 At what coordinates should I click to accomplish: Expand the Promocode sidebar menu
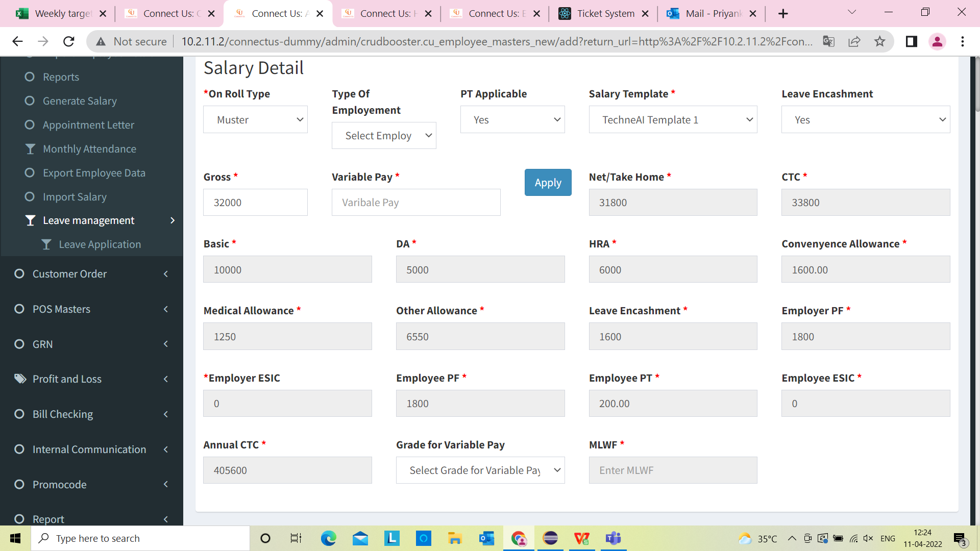(x=92, y=485)
